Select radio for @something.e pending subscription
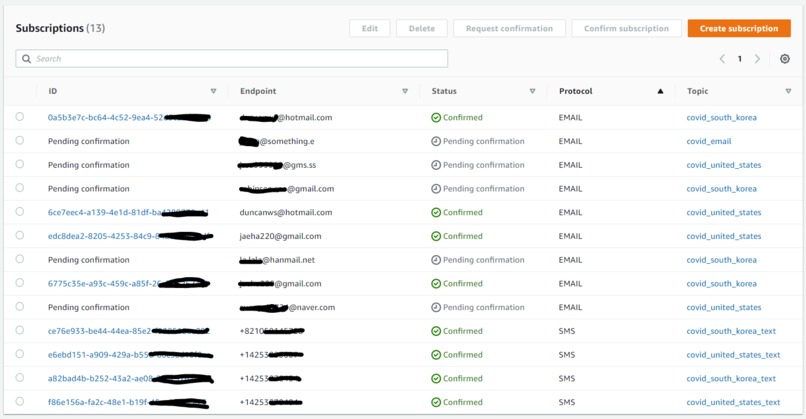The height and width of the screenshot is (419, 806). coord(20,140)
